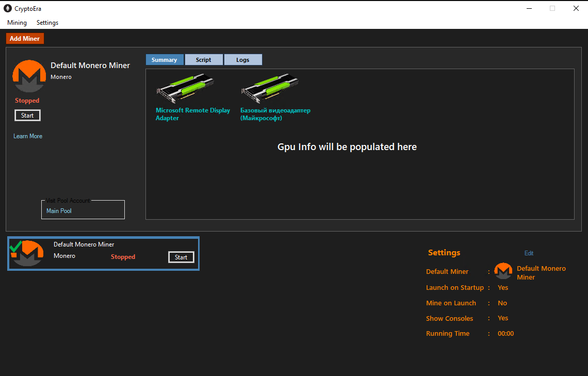This screenshot has width=588, height=376.
Task: Click the Monero icon beside Default Miner setting
Action: coord(503,271)
